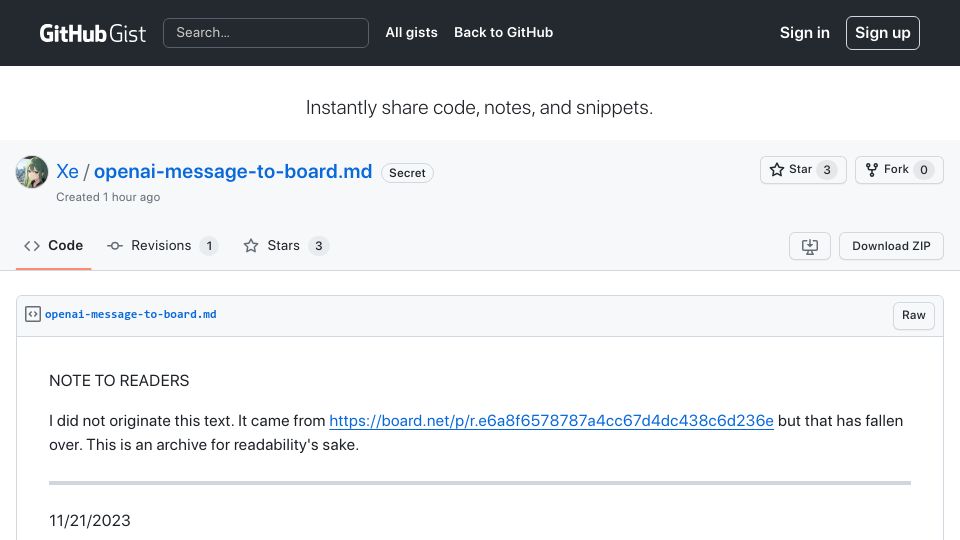
Task: Click the revisions commit icon
Action: (x=114, y=246)
